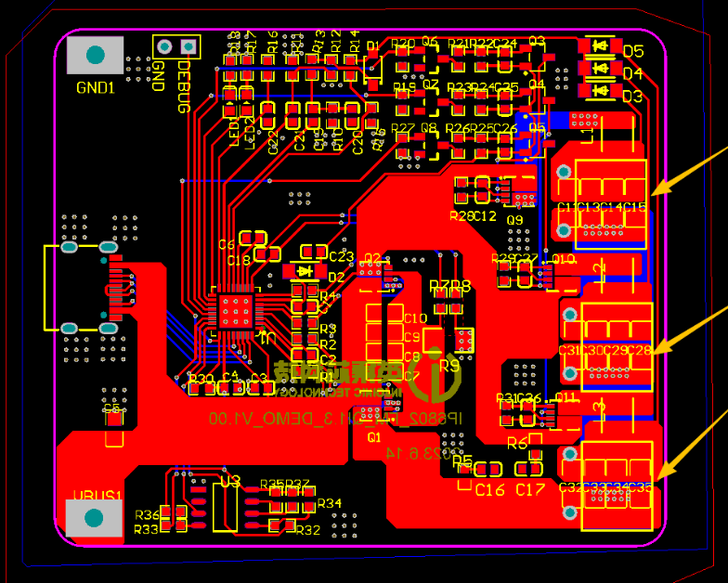Pick the D3 diode footprint
728x583 pixels.
(x=600, y=90)
